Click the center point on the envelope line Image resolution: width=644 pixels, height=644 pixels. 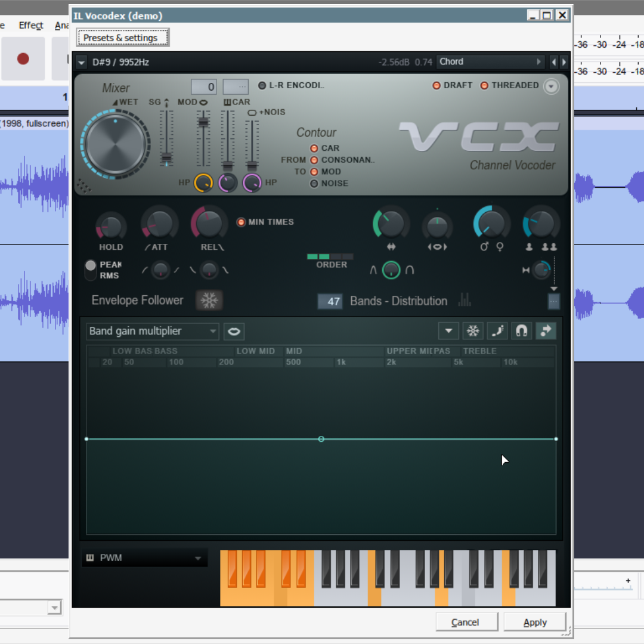click(x=321, y=439)
